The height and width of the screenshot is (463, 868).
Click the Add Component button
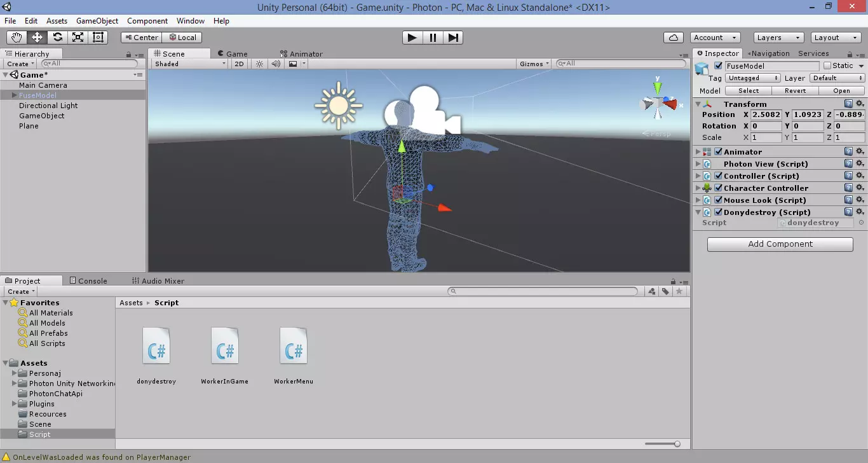[779, 244]
